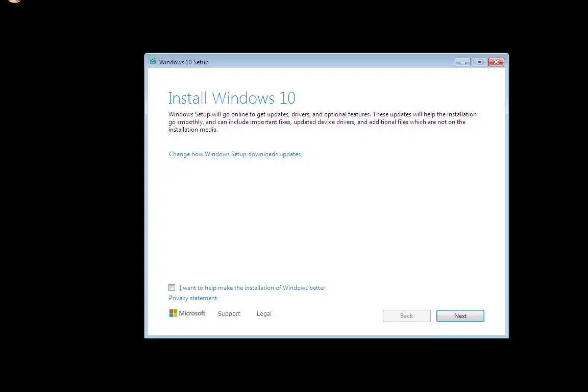This screenshot has width=588, height=392.
Task: Open the Legal link
Action: (x=264, y=313)
